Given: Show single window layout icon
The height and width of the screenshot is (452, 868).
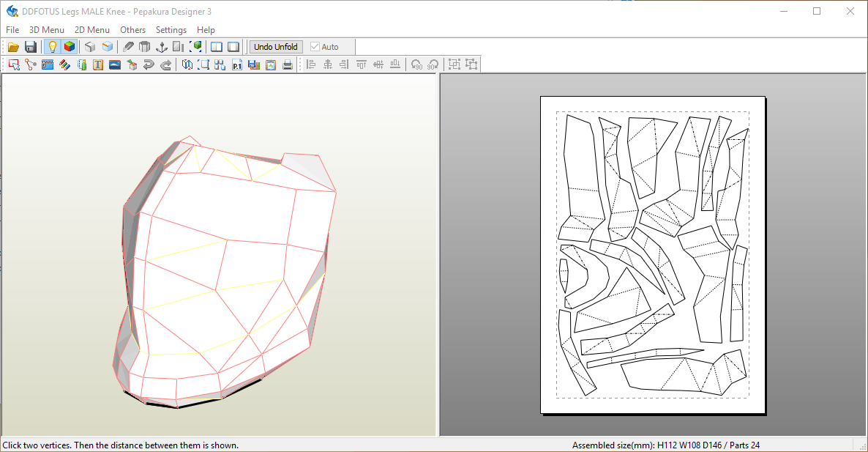Looking at the screenshot, I should click(233, 47).
